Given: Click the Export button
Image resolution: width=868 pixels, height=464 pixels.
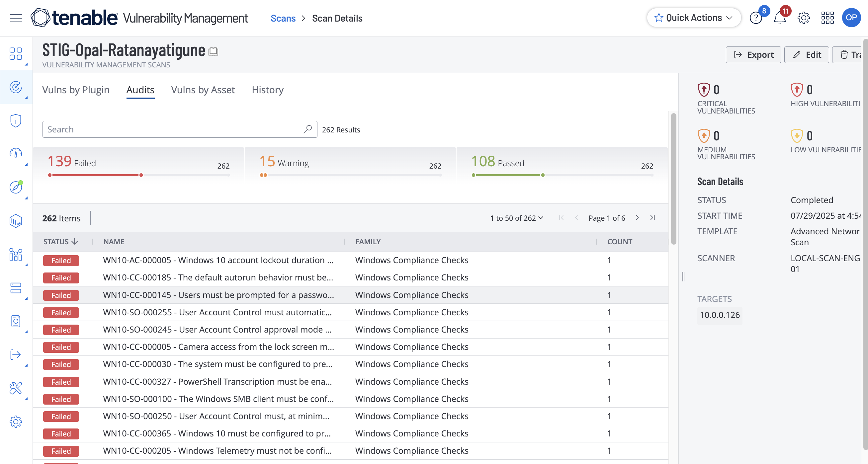Looking at the screenshot, I should coord(753,54).
